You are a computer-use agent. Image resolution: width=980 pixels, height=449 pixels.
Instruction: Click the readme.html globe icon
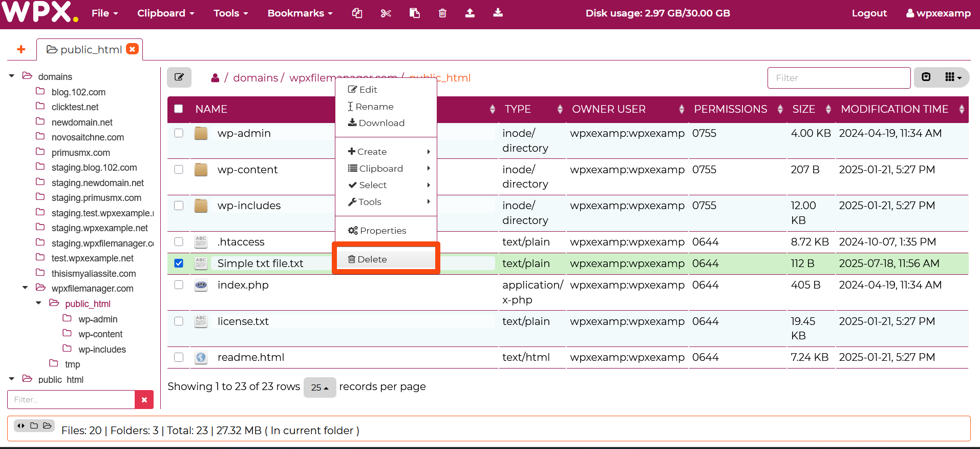click(201, 357)
